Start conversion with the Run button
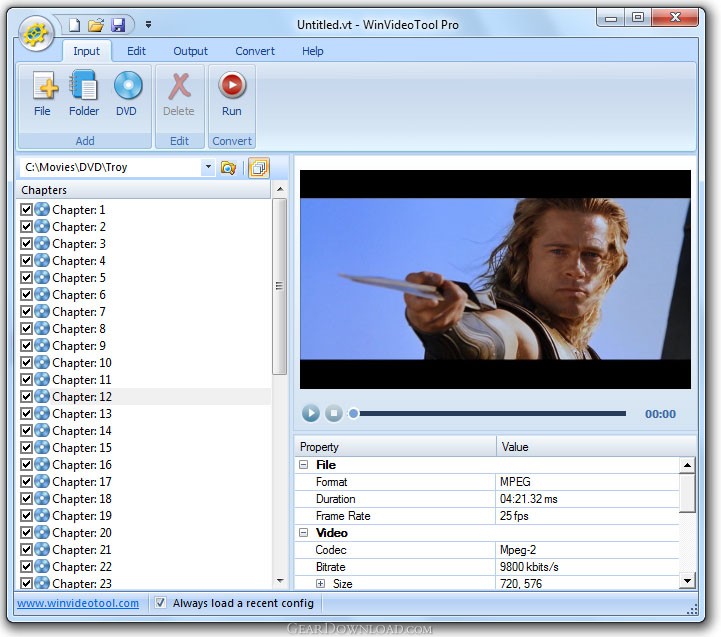This screenshot has width=721, height=637. click(232, 94)
